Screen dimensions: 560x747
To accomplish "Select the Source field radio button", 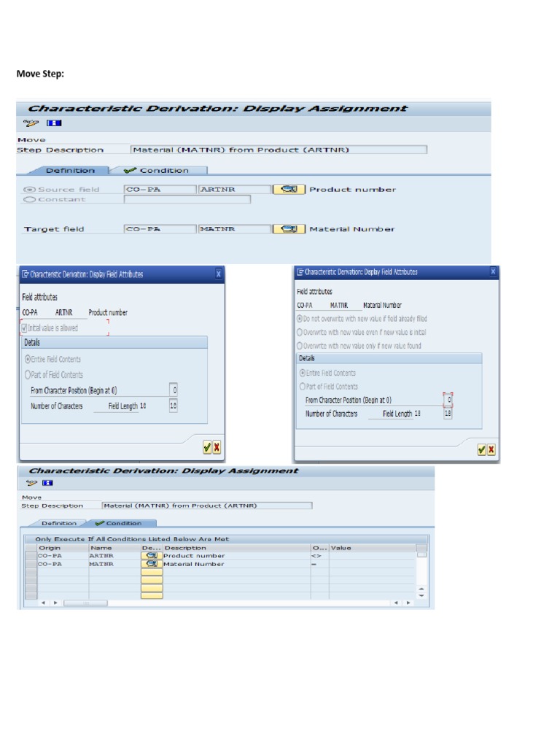I will point(29,190).
